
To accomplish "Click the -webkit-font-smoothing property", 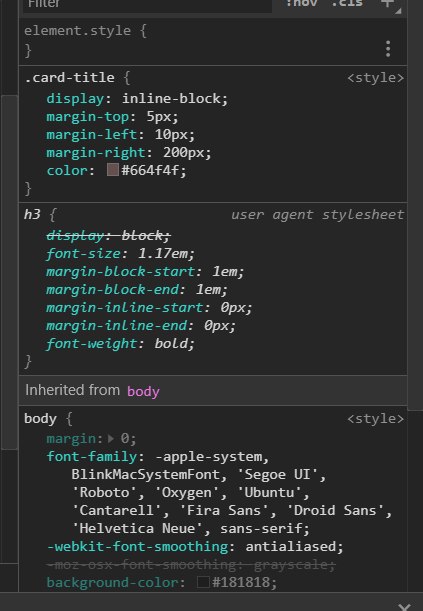I will pos(137,546).
